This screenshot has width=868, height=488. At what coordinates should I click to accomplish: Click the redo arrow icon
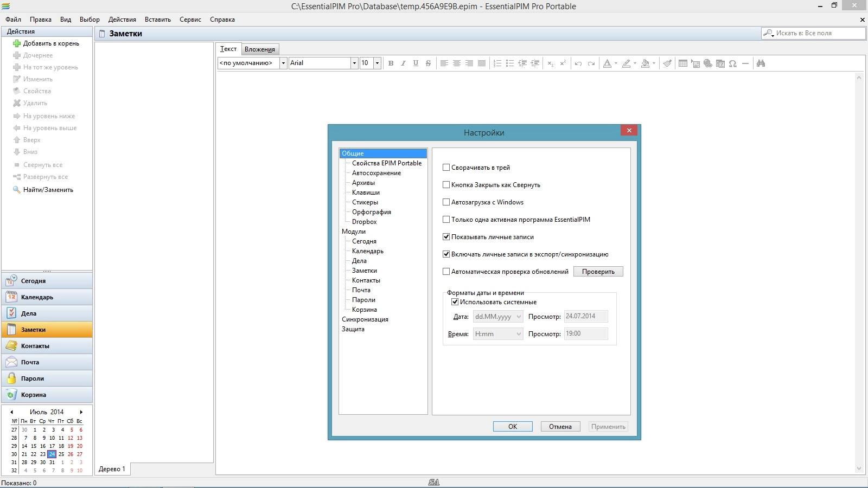point(591,63)
